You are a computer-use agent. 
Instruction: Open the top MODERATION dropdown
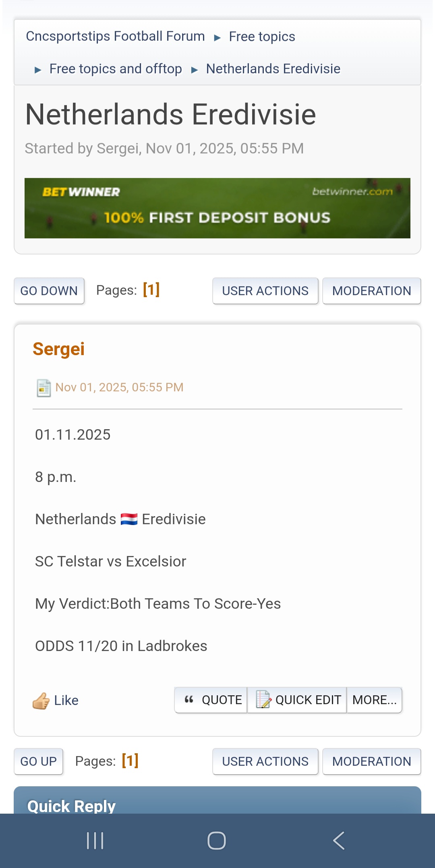tap(371, 291)
